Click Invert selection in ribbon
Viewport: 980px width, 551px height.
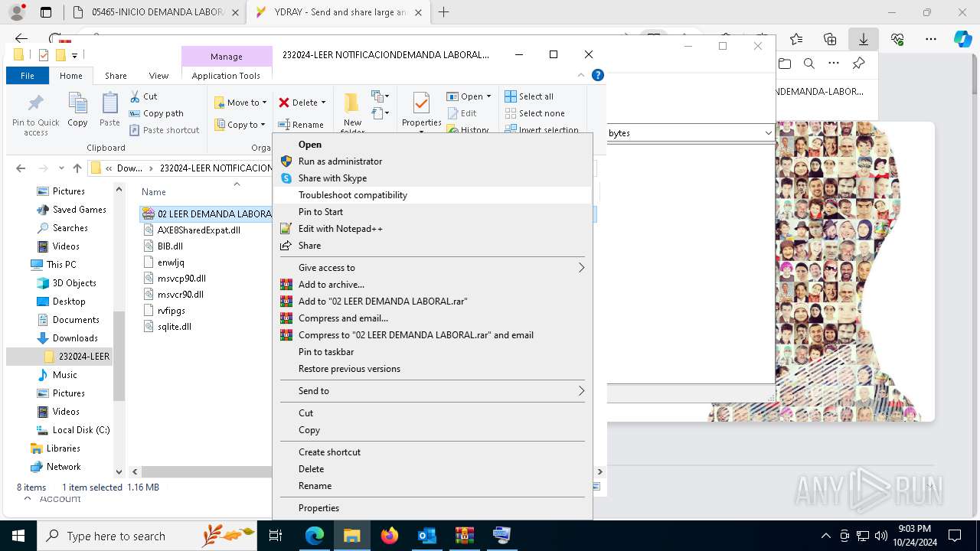click(541, 130)
